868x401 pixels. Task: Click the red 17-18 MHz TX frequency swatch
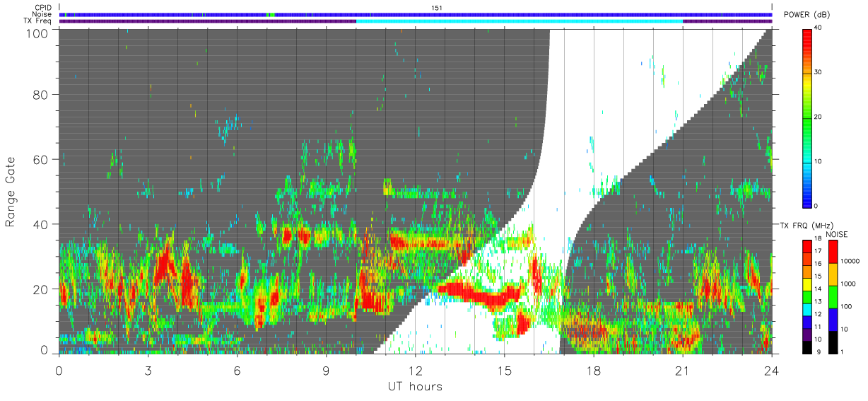pyautogui.click(x=807, y=246)
